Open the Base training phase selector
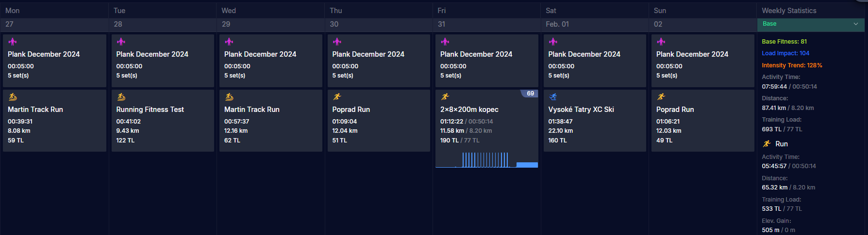 811,24
